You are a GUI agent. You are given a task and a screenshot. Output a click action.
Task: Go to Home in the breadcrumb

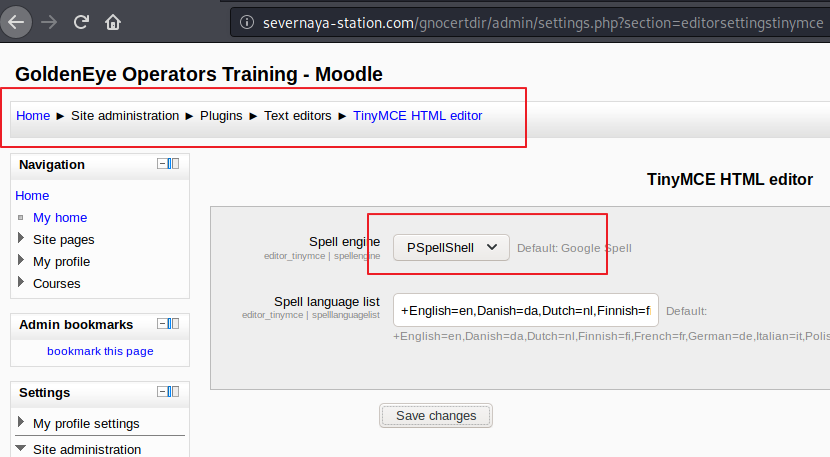click(33, 115)
